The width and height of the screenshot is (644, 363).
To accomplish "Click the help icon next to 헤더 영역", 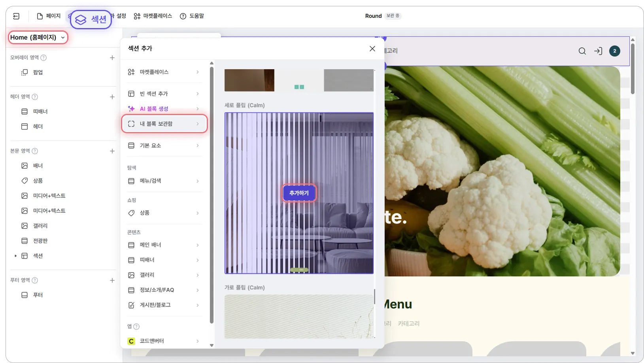I will (35, 97).
